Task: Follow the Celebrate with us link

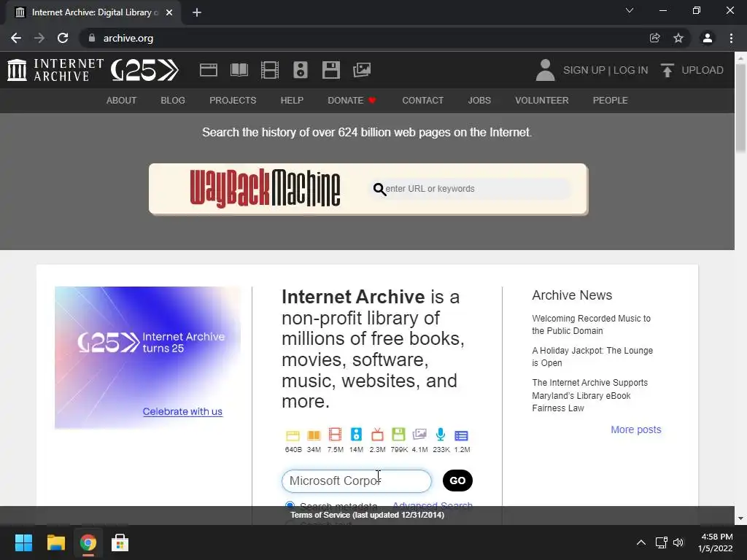Action: pos(182,411)
